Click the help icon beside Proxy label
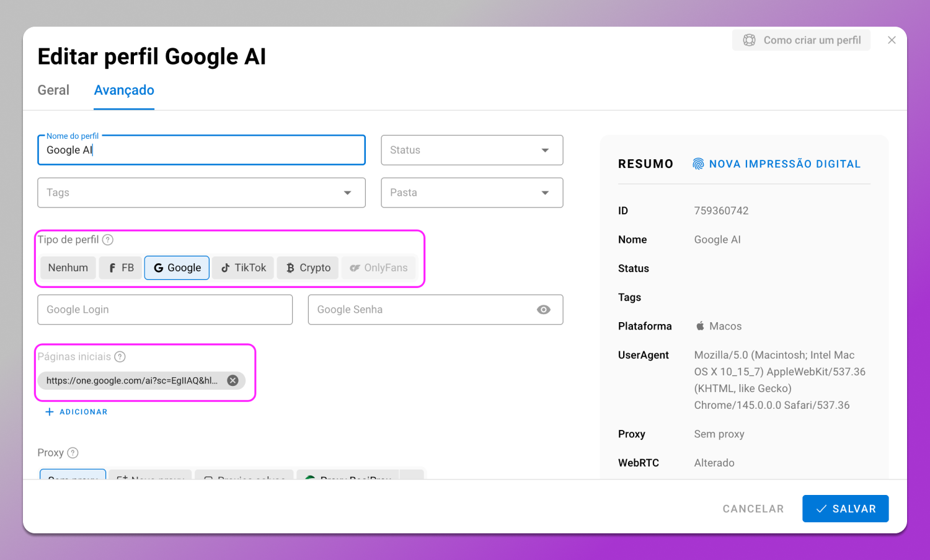The image size is (930, 560). point(73,453)
